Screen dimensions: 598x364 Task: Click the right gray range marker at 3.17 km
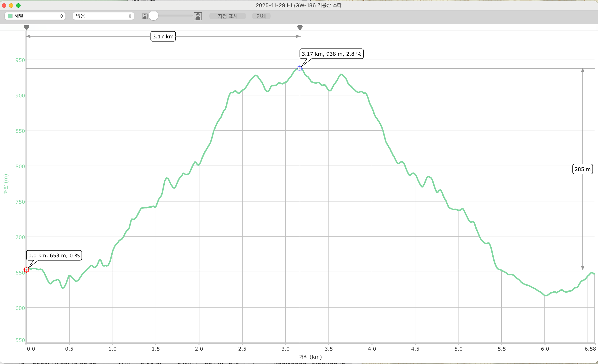(300, 28)
